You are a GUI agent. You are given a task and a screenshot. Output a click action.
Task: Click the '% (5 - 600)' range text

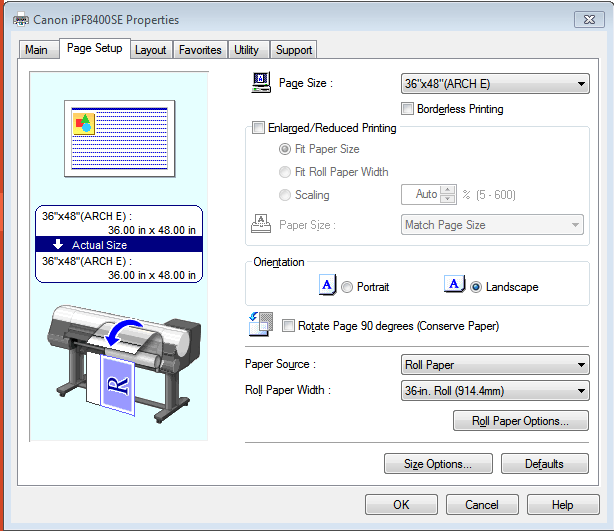[x=489, y=195]
